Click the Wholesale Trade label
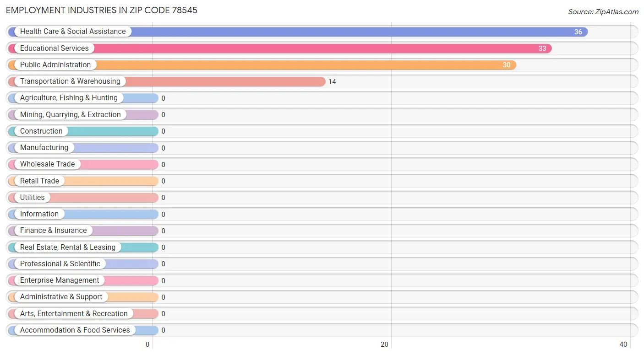 [47, 164]
